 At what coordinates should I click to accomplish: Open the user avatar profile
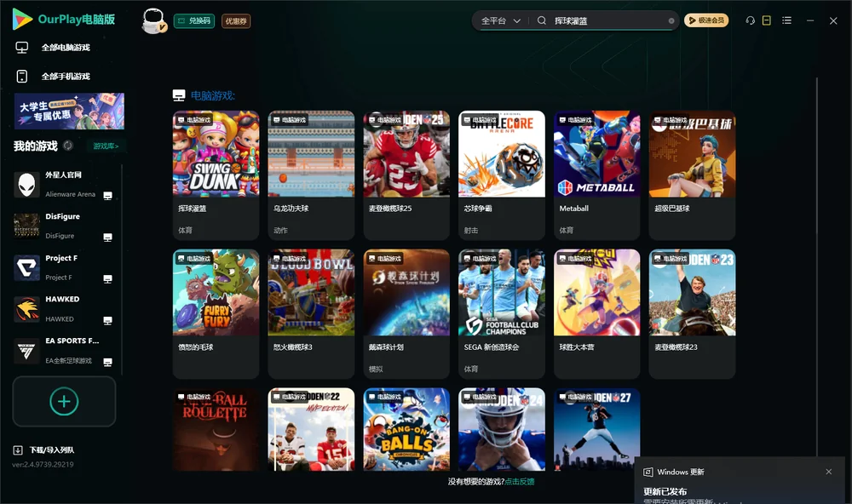[153, 20]
